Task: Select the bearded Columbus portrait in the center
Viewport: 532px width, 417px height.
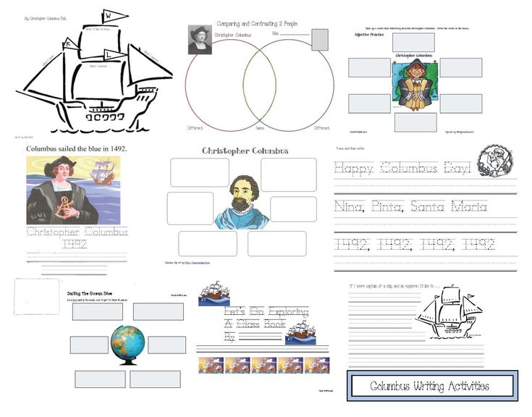Action: 242,201
